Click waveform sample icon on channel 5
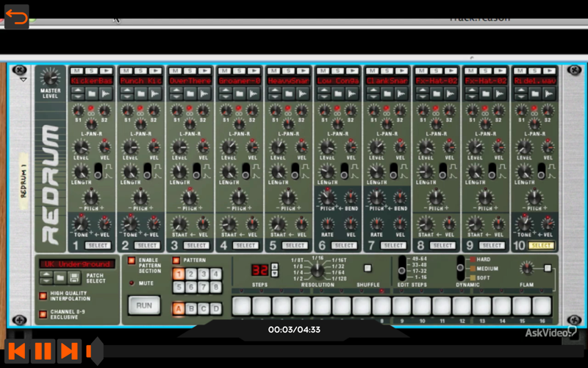Viewport: 588px width, 368px height. 303,93
